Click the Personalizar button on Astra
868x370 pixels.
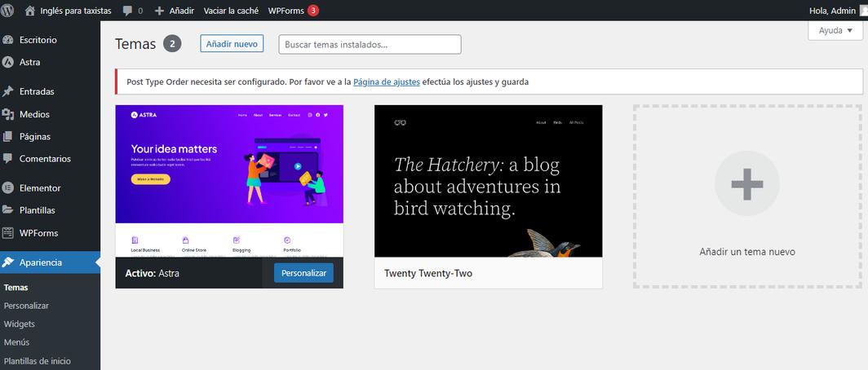tap(303, 273)
